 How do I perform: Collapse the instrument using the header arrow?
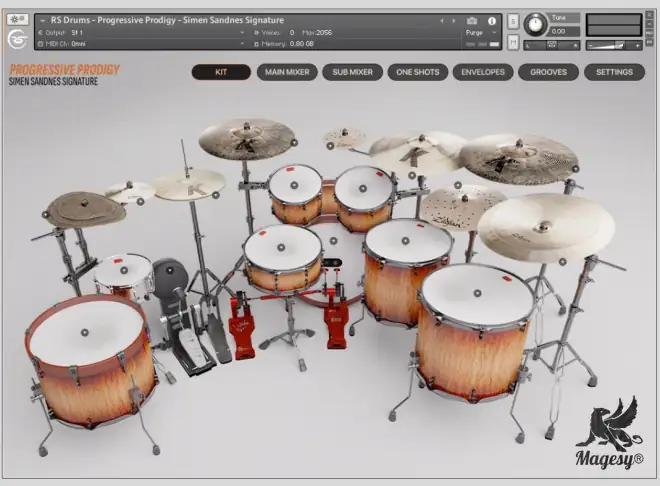[43, 20]
